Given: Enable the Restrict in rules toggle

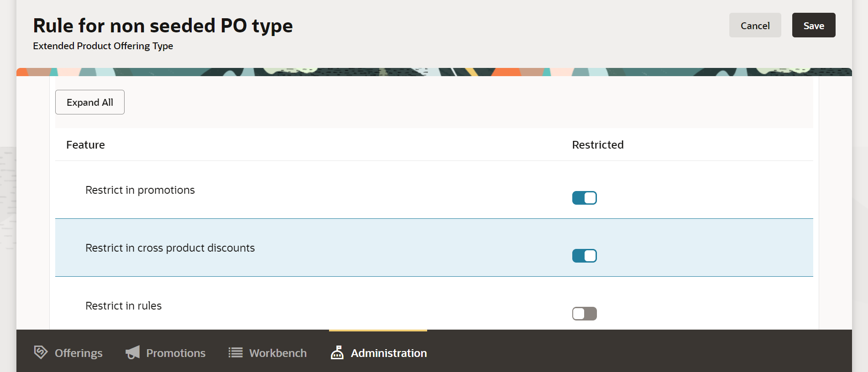Looking at the screenshot, I should coord(584,314).
